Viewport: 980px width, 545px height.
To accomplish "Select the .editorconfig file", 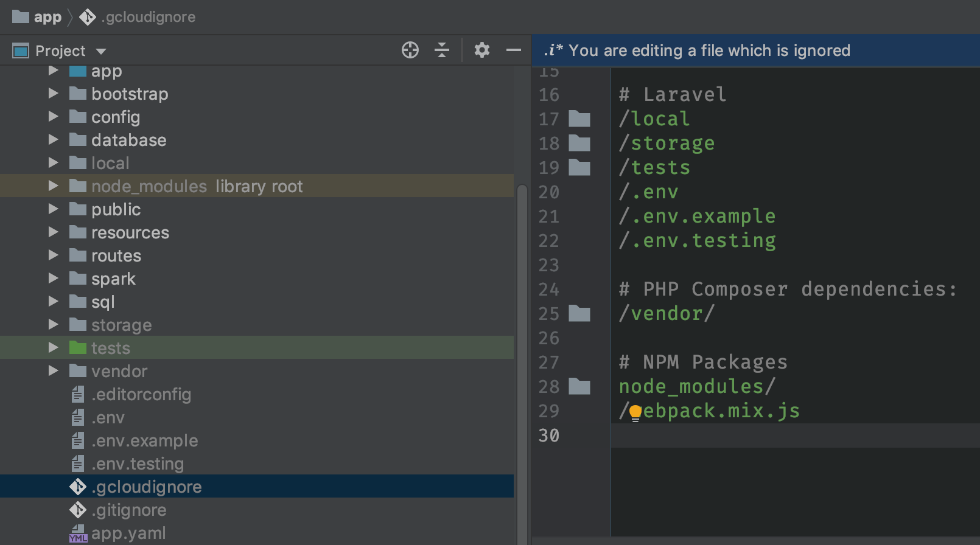I will pos(257,394).
